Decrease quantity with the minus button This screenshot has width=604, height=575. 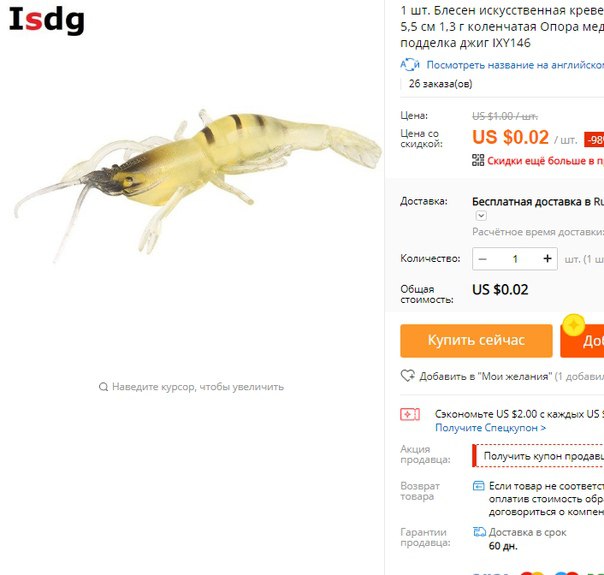pyautogui.click(x=483, y=259)
